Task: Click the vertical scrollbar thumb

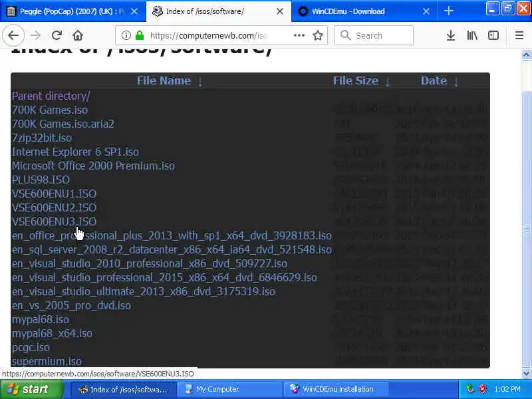Action: coord(526,230)
